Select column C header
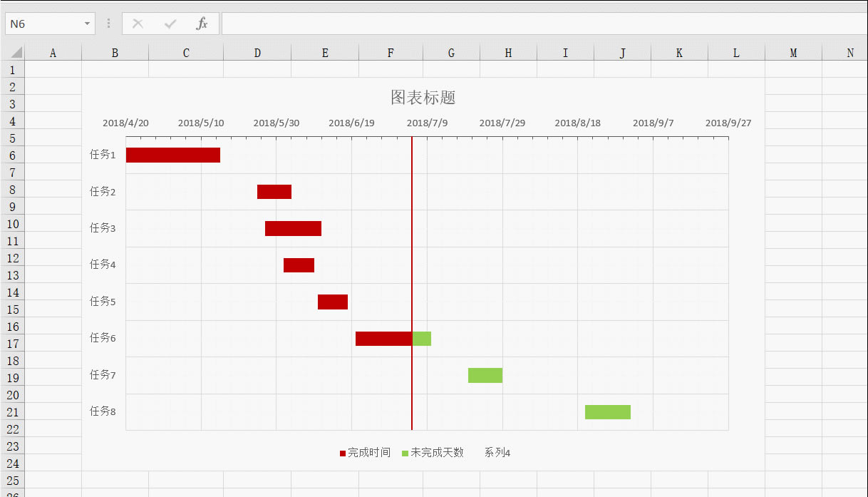Viewport: 868px width, 497px height. click(186, 53)
